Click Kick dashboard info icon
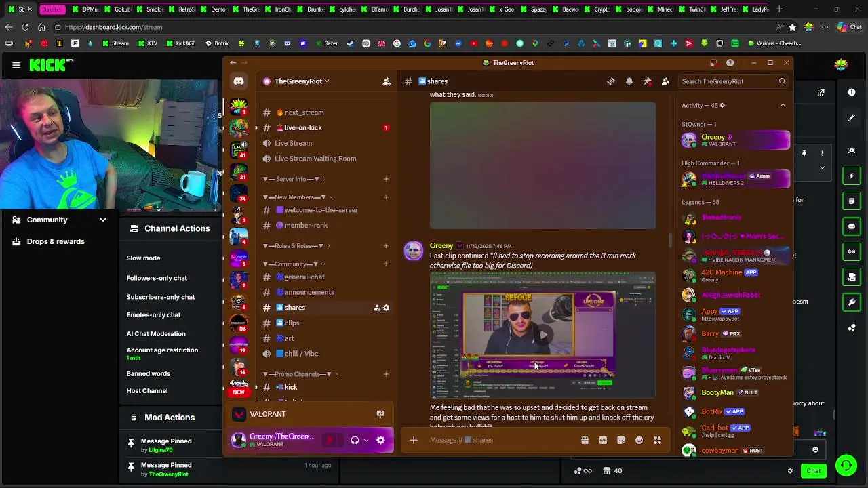 [x=852, y=92]
